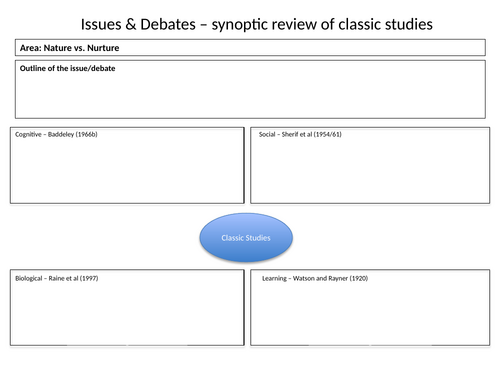Click the Classic Studies text in oval
This screenshot has height=375, width=500.
tap(246, 238)
